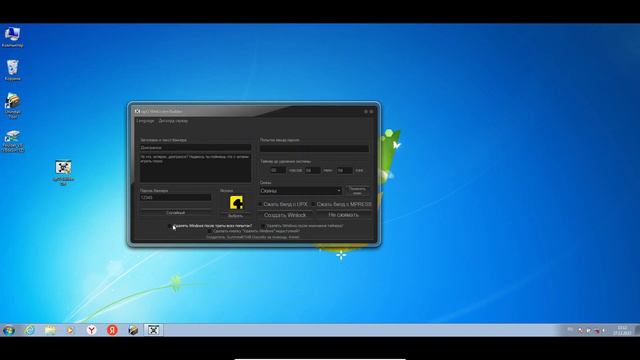This screenshot has height=360, width=640.
Task: Open the Windows Start menu orb
Action: [x=9, y=330]
